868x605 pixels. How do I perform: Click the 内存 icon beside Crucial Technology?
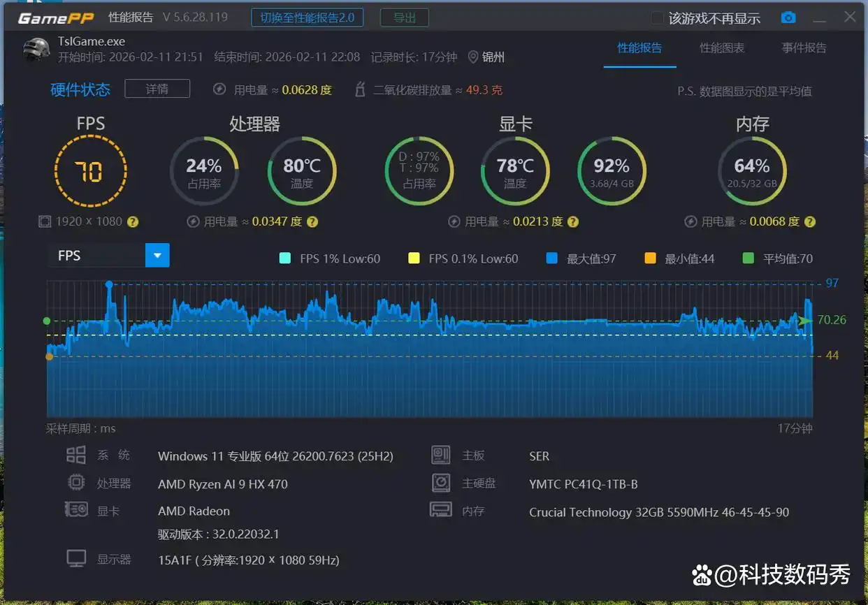pyautogui.click(x=440, y=510)
